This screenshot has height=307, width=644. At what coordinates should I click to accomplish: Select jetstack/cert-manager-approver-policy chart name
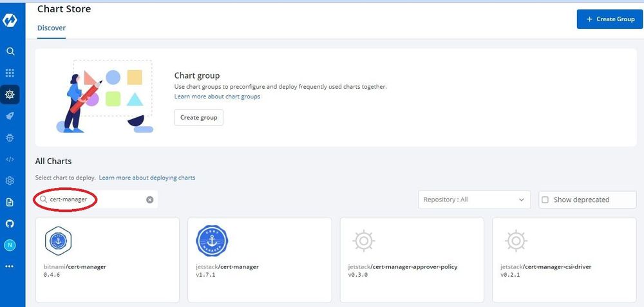point(403,267)
